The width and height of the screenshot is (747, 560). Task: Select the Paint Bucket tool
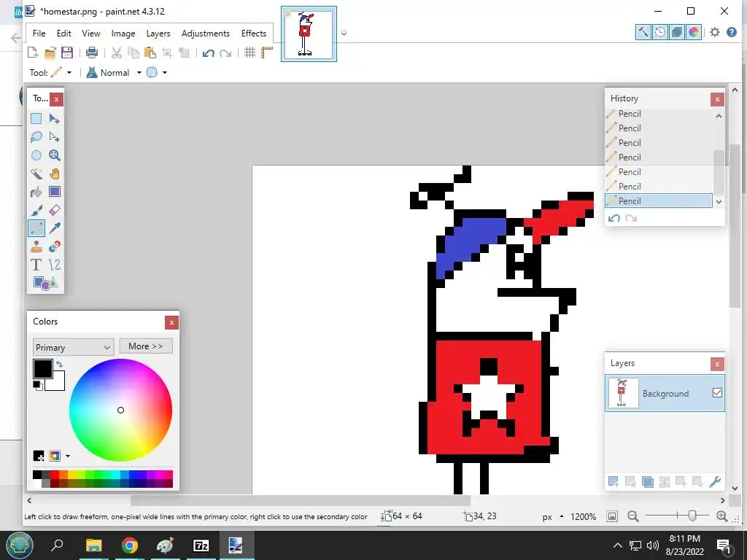36,192
